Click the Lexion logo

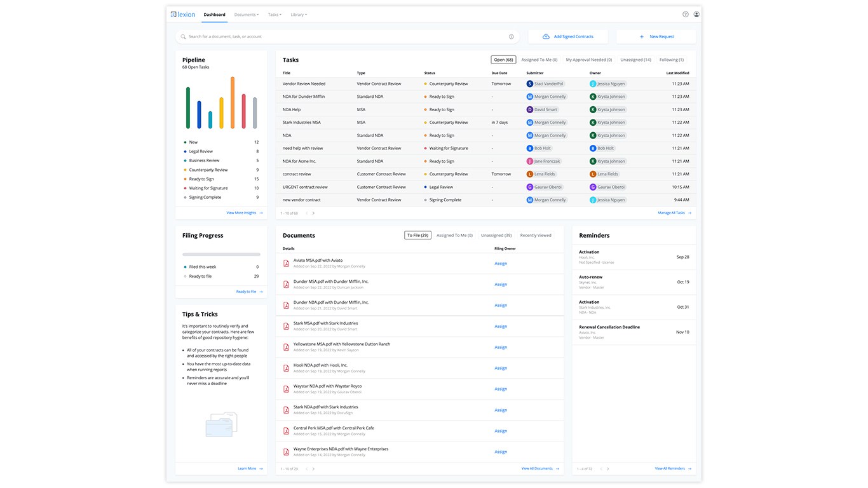point(183,14)
